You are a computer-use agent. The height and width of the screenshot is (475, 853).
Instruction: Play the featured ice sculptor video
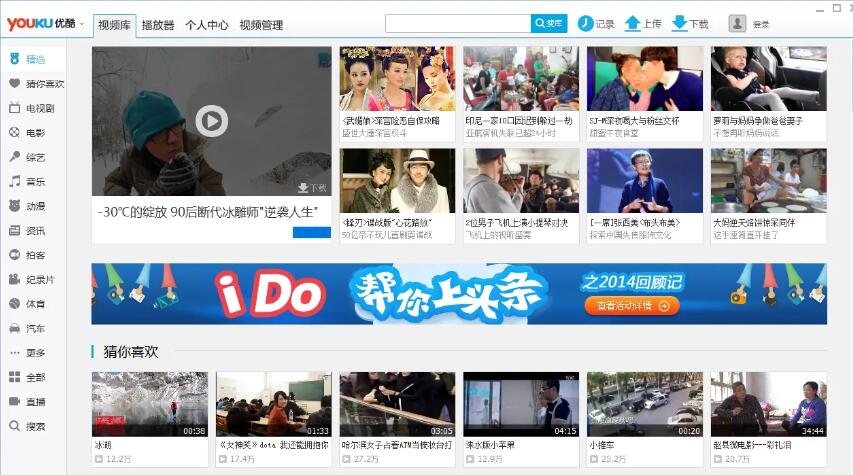[x=211, y=122]
